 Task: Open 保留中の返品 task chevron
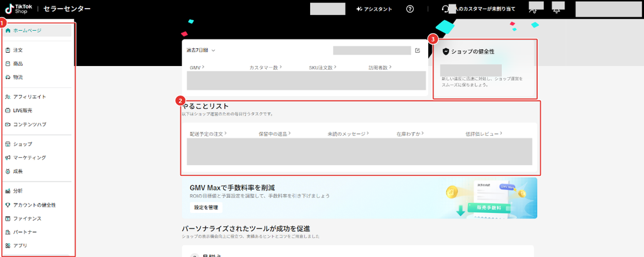pos(289,133)
